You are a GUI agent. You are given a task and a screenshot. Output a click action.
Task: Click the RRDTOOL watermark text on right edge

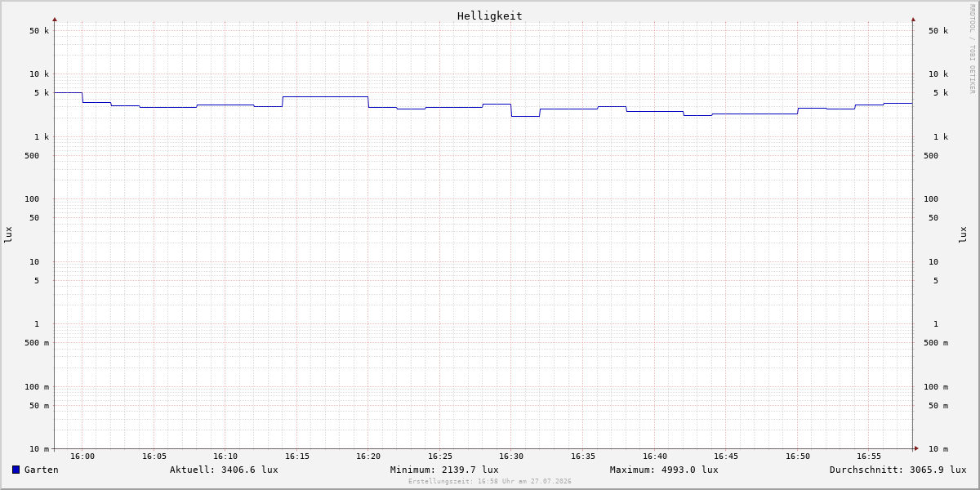[972, 48]
